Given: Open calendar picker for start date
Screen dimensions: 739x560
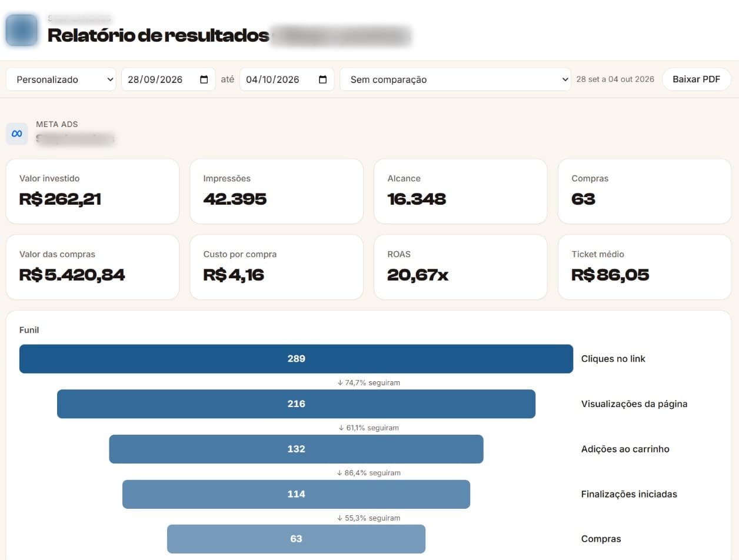Looking at the screenshot, I should 204,79.
